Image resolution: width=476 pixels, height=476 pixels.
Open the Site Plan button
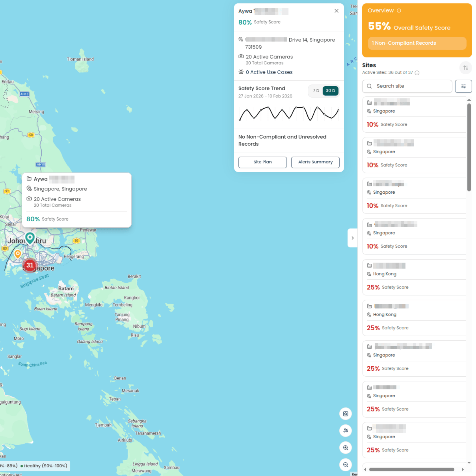(262, 162)
